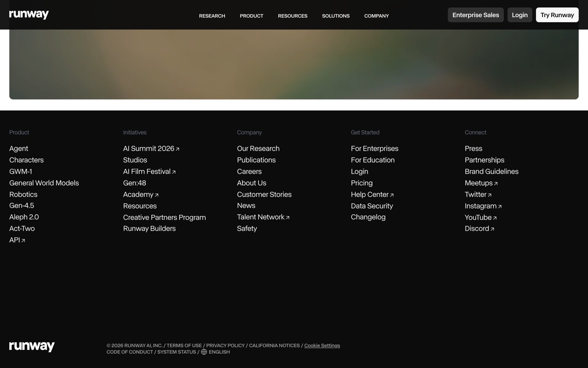The width and height of the screenshot is (588, 368).
Task: Join via the Discord link
Action: click(x=480, y=228)
